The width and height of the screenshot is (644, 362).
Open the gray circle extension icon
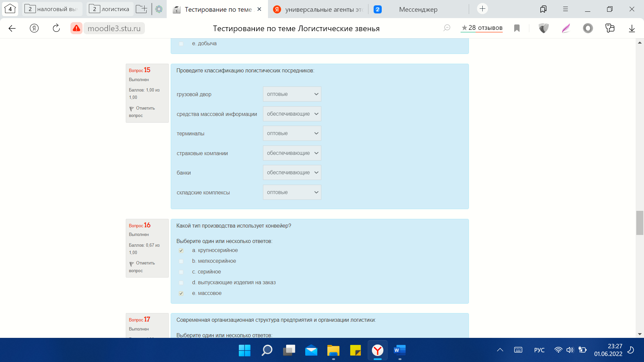(588, 28)
